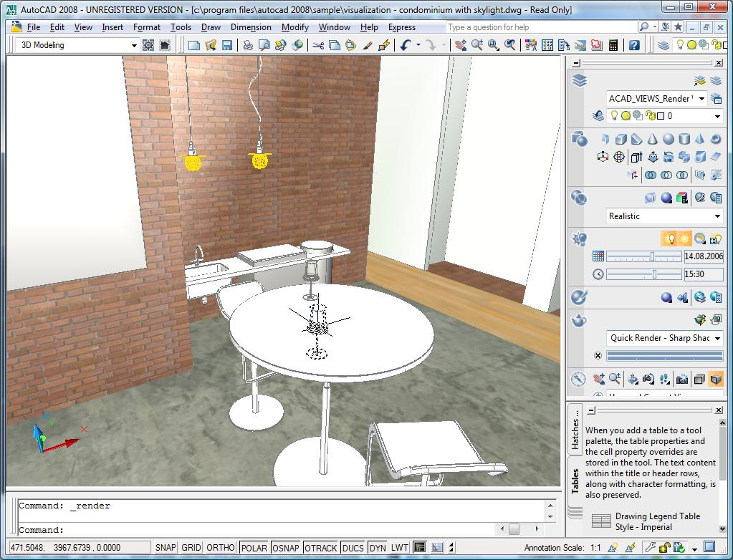Switch to the Hatches palette tab

[x=575, y=429]
